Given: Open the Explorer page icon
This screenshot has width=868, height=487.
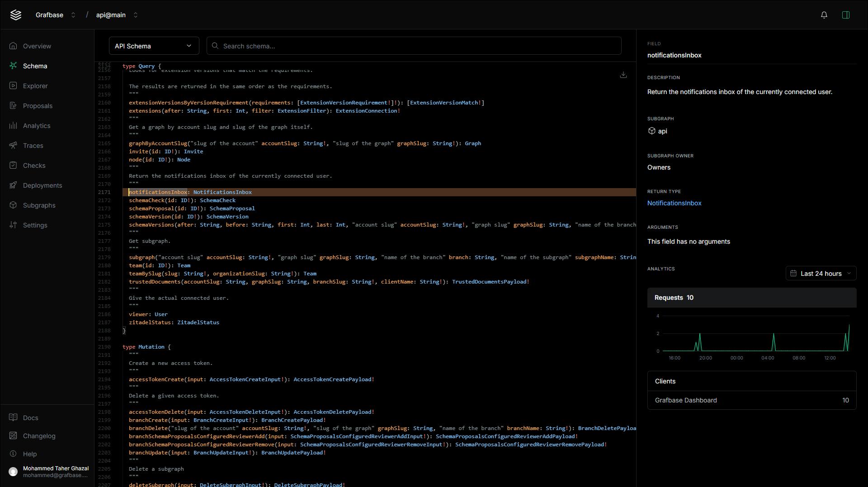Looking at the screenshot, I should [13, 86].
